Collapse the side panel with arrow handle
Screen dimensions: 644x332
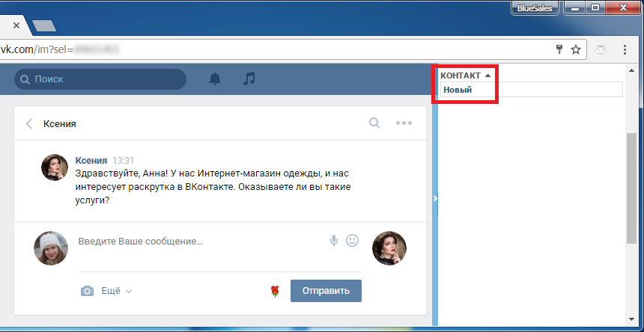435,198
